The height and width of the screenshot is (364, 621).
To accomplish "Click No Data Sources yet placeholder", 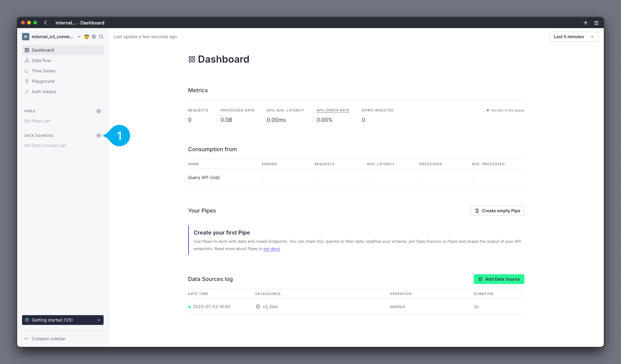I will pyautogui.click(x=45, y=145).
